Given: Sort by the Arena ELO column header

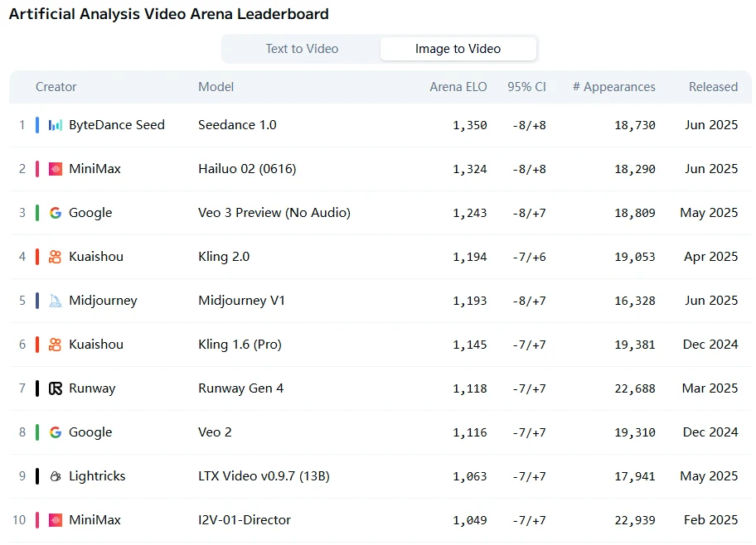Looking at the screenshot, I should 458,87.
